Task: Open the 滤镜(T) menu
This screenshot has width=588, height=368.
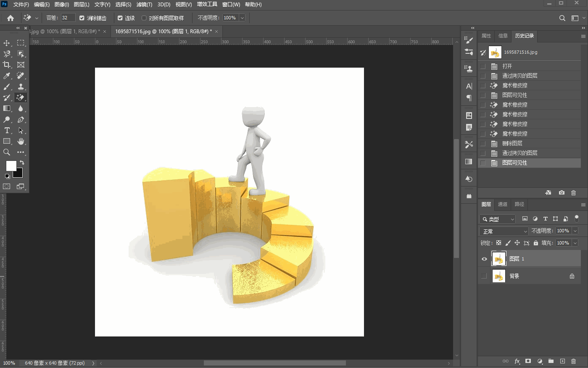Action: coord(144,5)
